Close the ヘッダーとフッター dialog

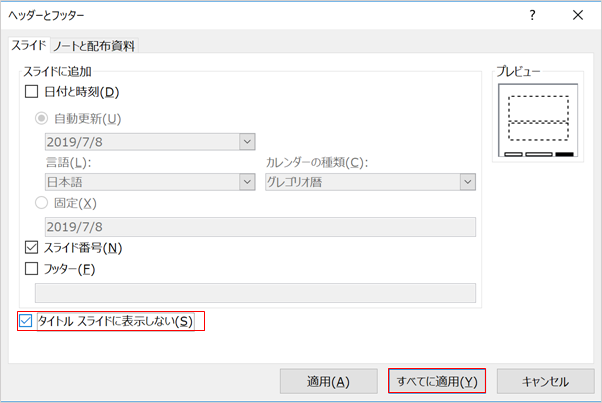(x=577, y=15)
